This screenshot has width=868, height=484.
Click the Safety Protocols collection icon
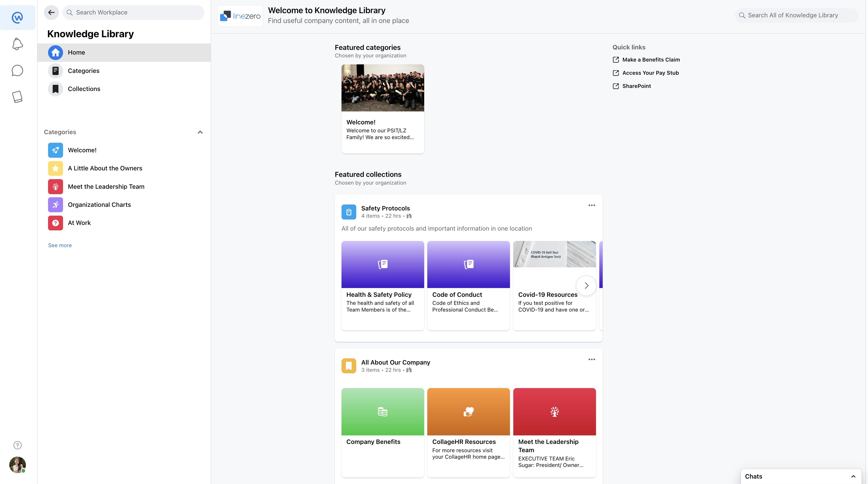[348, 211]
